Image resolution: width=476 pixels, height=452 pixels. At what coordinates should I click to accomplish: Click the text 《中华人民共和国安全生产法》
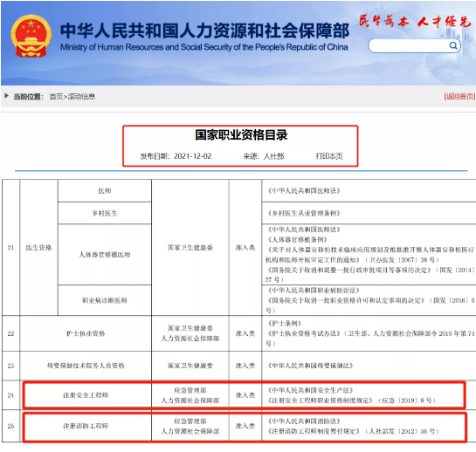pos(310,390)
